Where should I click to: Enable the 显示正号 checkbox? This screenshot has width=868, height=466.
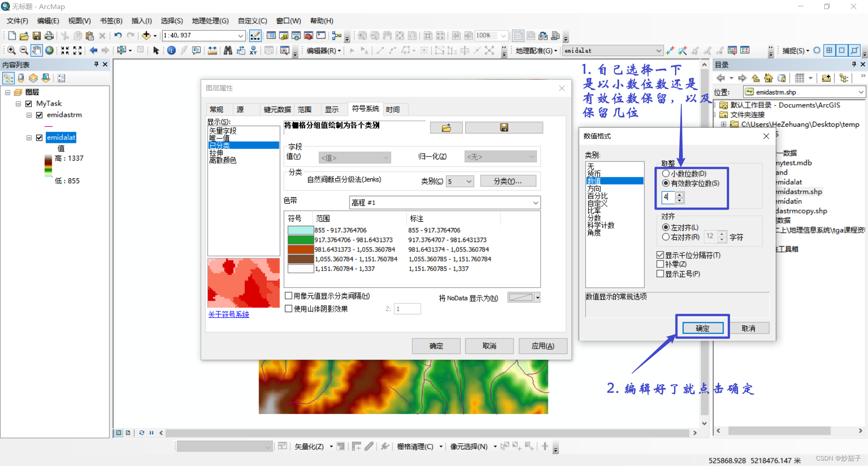(x=660, y=274)
